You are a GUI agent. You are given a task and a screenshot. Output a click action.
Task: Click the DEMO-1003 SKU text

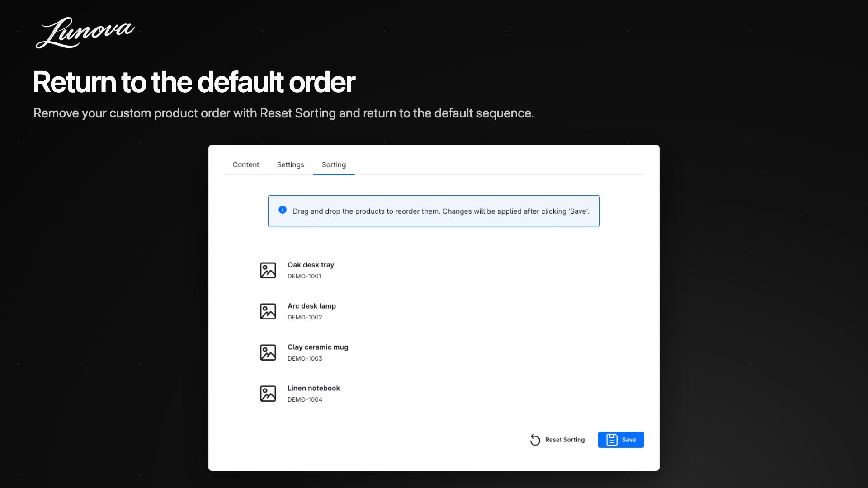tap(305, 358)
